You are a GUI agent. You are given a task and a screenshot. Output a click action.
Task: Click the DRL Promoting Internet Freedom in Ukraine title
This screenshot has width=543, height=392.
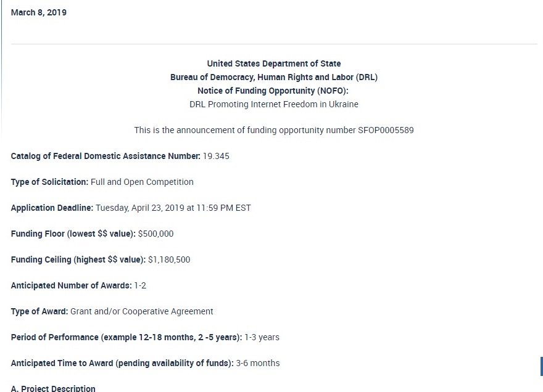pyautogui.click(x=274, y=104)
